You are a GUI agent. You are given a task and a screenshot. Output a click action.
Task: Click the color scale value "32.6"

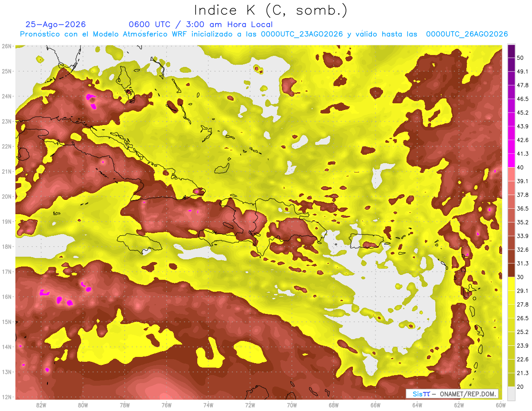(x=523, y=250)
